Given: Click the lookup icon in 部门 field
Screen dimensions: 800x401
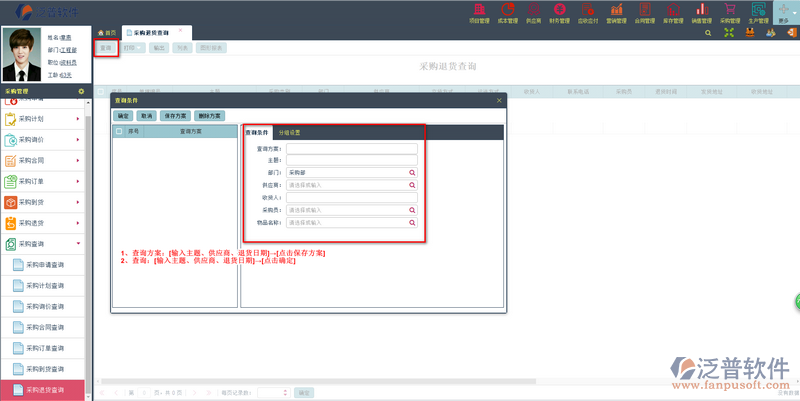Looking at the screenshot, I should tap(412, 172).
